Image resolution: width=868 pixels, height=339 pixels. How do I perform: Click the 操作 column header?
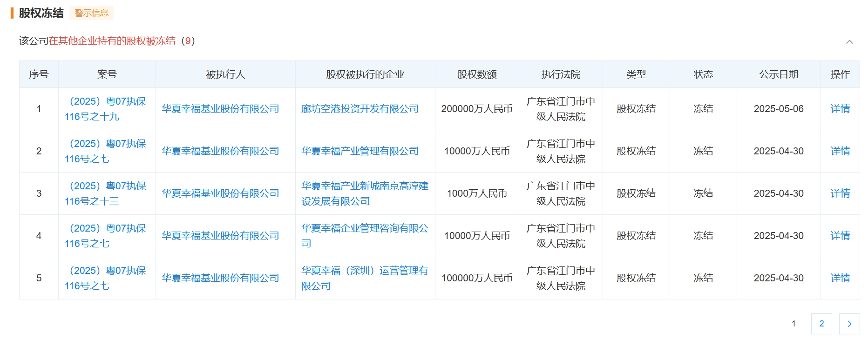click(x=840, y=74)
